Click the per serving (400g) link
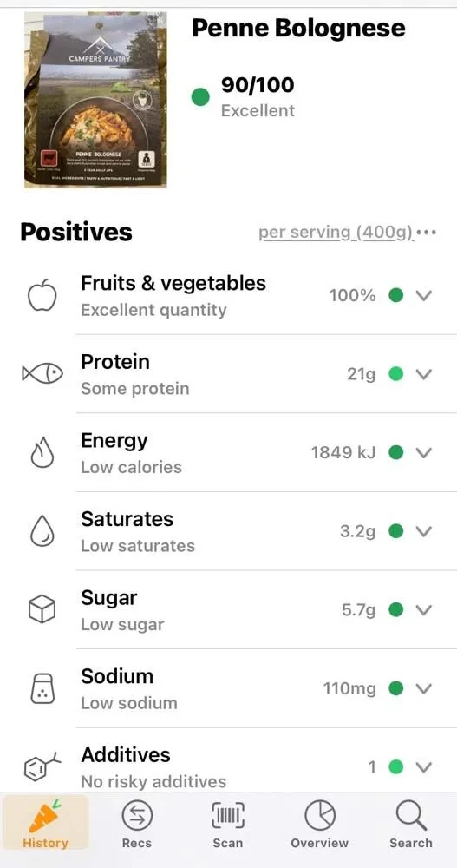457x868 pixels. [336, 233]
